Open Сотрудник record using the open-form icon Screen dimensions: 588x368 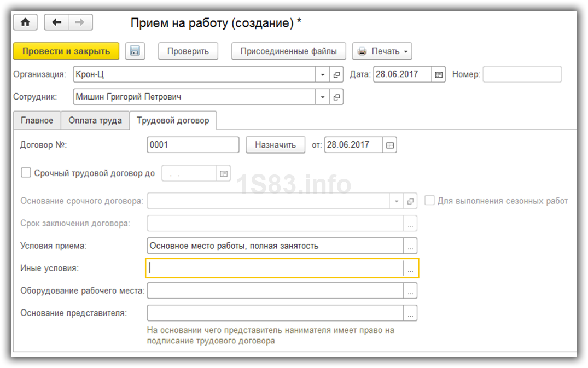(336, 97)
